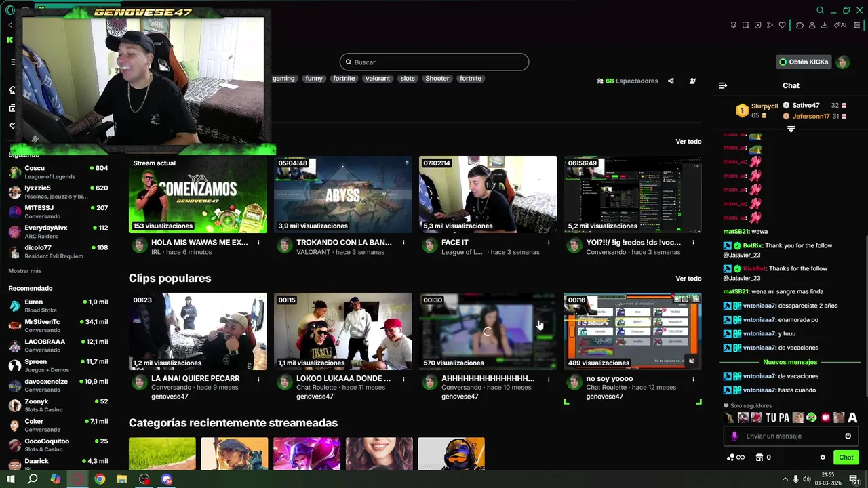Open options menu for no soy yoooo clip
The height and width of the screenshot is (488, 868).
[693, 379]
